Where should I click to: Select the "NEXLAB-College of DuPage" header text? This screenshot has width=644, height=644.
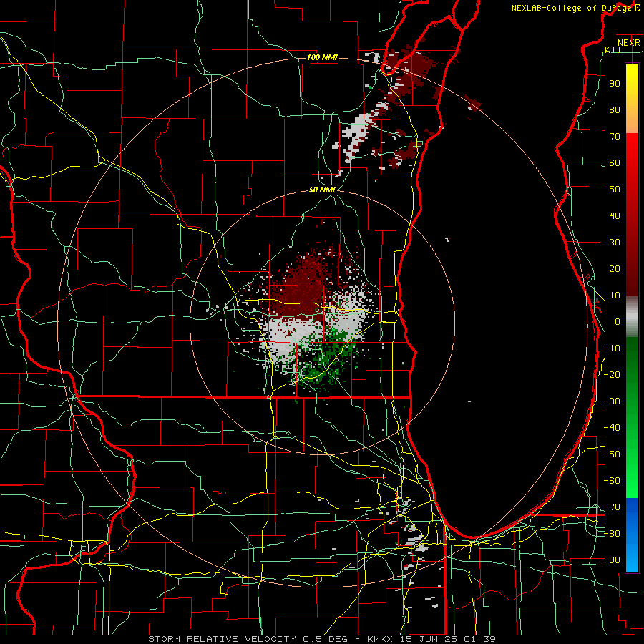pyautogui.click(x=571, y=8)
